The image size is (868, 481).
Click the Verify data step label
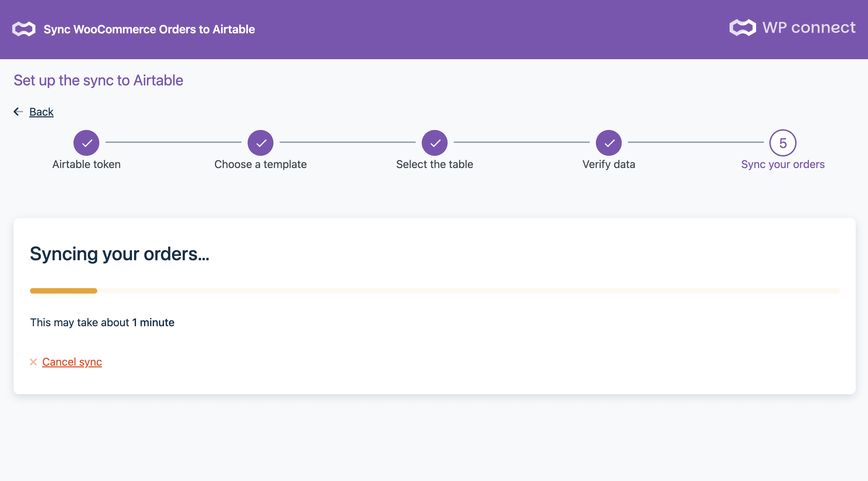[x=609, y=164]
